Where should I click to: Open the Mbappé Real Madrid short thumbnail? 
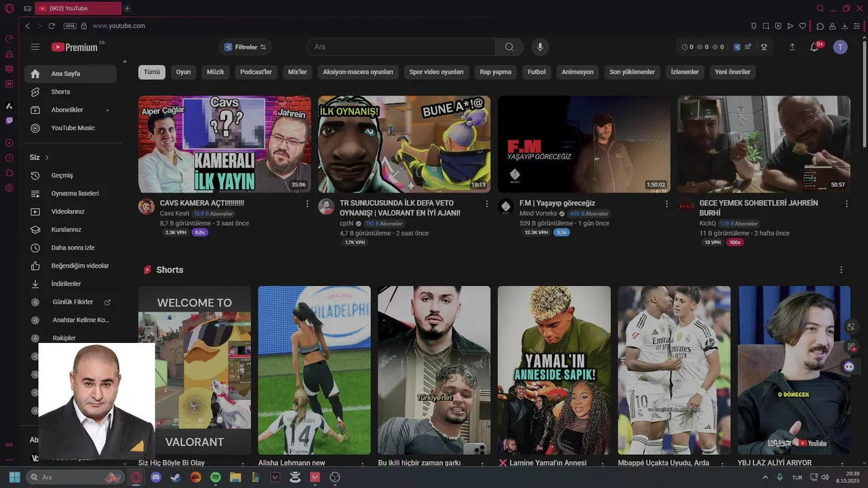(674, 370)
